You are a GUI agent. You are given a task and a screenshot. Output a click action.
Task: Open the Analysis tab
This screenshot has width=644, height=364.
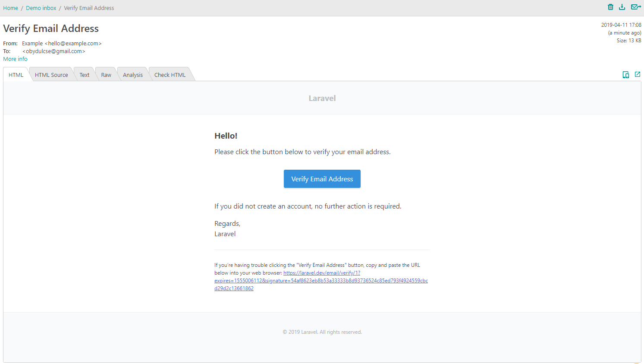pos(133,75)
